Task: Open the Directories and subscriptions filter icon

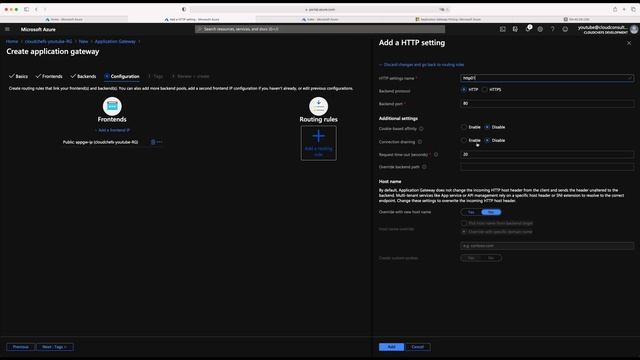Action: 515,29
